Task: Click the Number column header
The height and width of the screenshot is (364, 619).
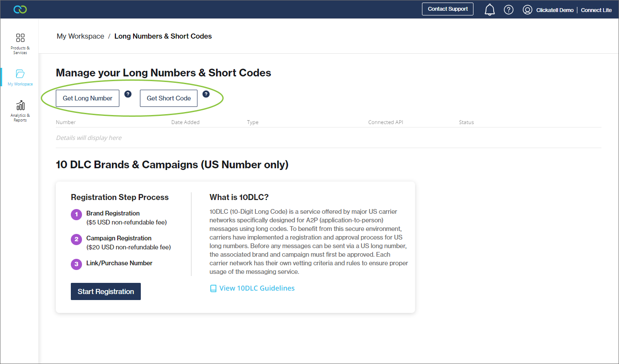Action: [x=66, y=122]
